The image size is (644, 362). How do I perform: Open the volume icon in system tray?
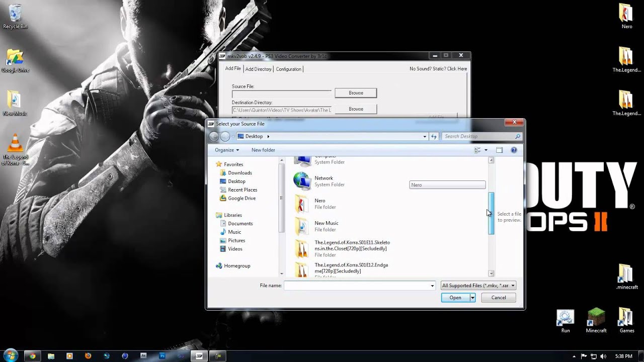point(603,356)
